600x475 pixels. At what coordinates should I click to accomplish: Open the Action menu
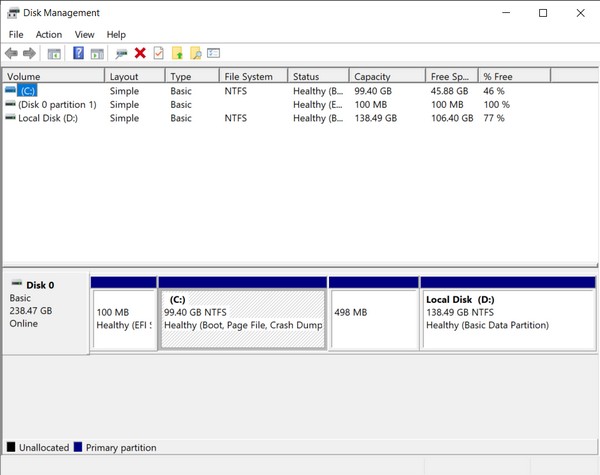pos(48,34)
